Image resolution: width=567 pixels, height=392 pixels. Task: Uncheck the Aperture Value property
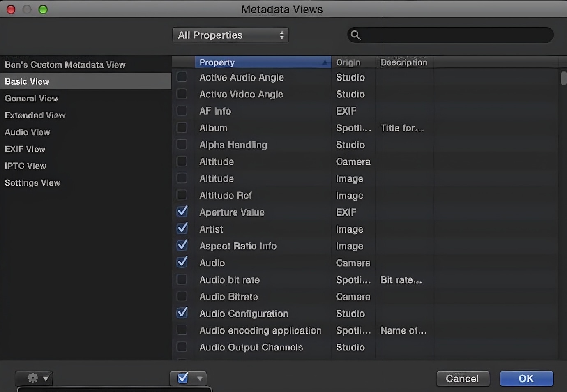[182, 212]
